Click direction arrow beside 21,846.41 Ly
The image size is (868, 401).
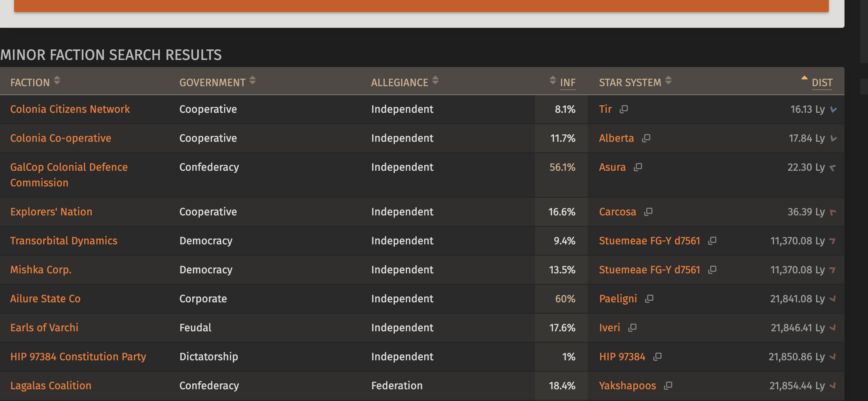[x=833, y=328]
